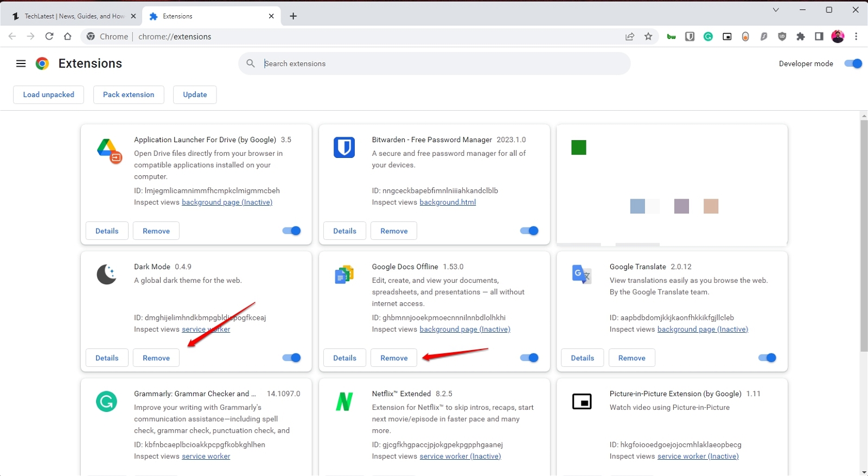The image size is (868, 476).
Task: Bookmark this page with the star icon
Action: point(648,37)
